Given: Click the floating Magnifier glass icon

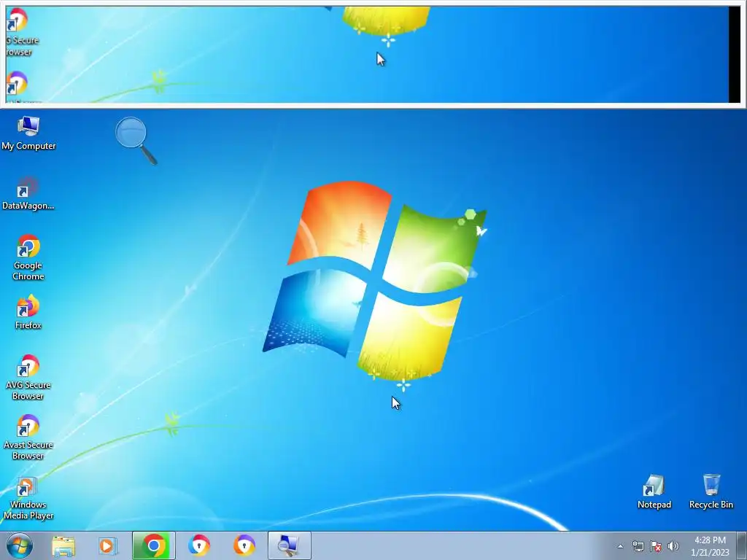Looking at the screenshot, I should (x=136, y=141).
